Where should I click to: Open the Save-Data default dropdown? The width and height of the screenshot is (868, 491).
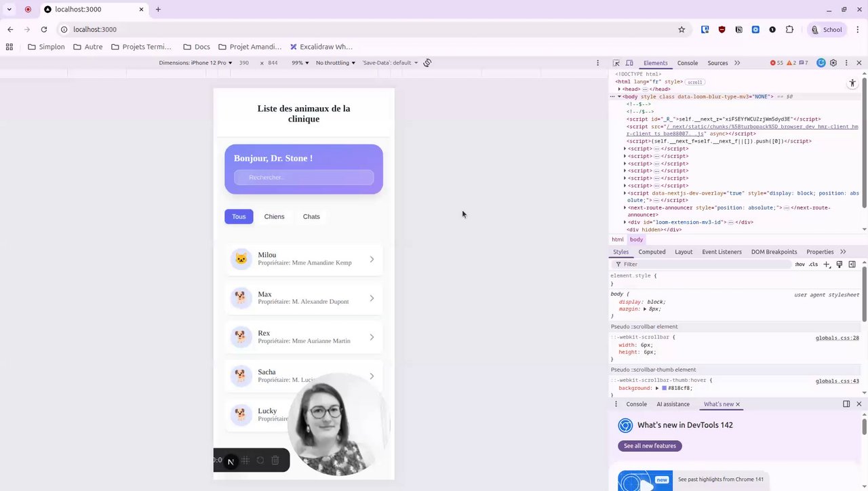point(390,62)
